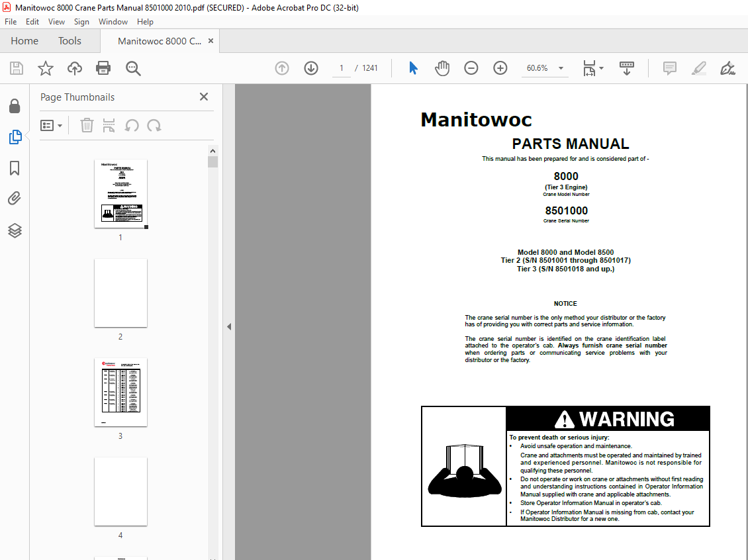This screenshot has height=560, width=748.
Task: Open the Attachments paperclip panel
Action: tap(15, 199)
